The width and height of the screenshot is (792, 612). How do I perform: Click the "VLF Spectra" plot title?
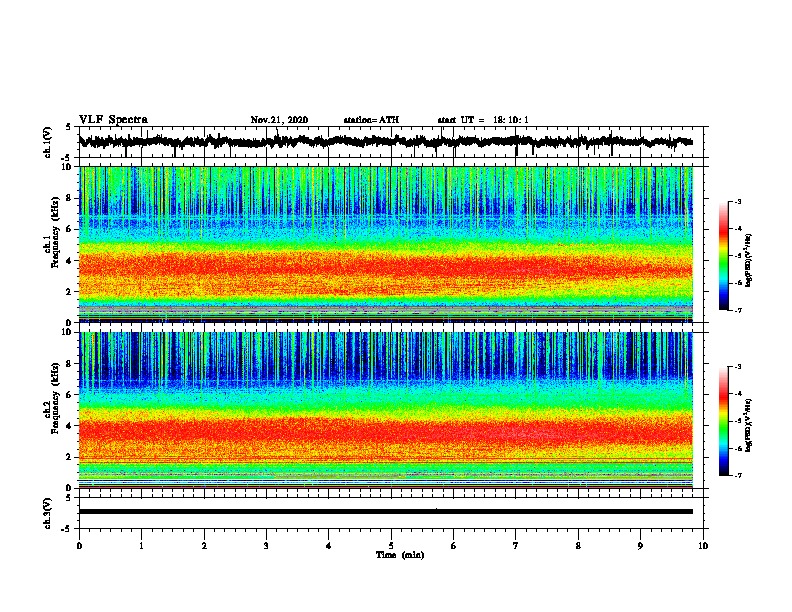point(113,120)
